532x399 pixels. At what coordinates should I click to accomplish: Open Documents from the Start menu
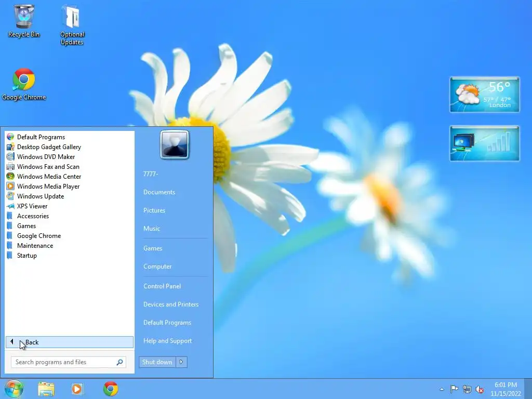[x=159, y=192]
